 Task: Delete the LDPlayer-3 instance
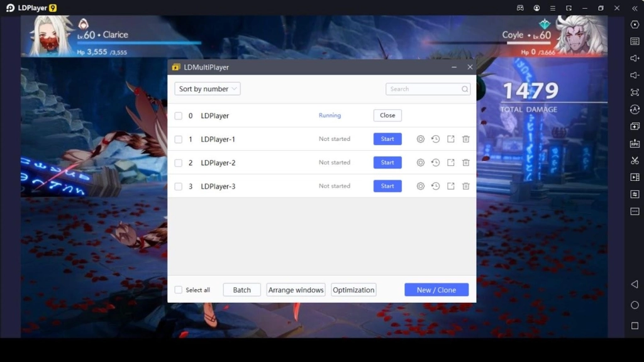[466, 186]
